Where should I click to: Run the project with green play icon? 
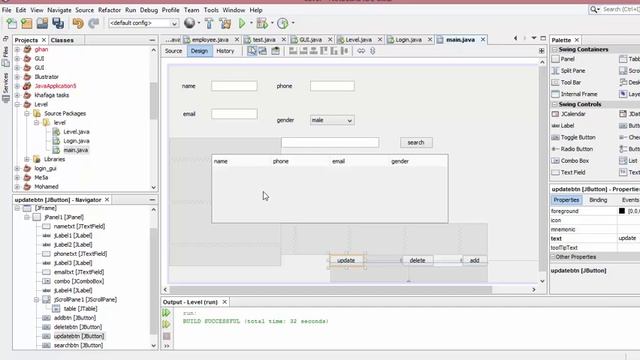click(x=242, y=23)
